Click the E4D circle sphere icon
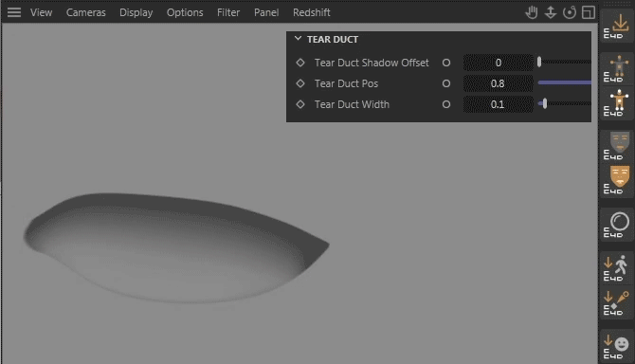Viewport: 635px width, 364px height. [x=616, y=225]
